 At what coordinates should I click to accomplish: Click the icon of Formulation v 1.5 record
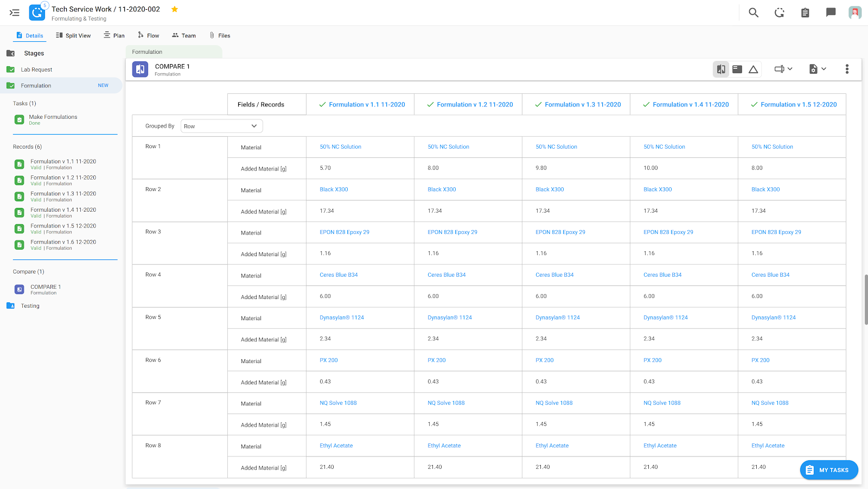20,229
